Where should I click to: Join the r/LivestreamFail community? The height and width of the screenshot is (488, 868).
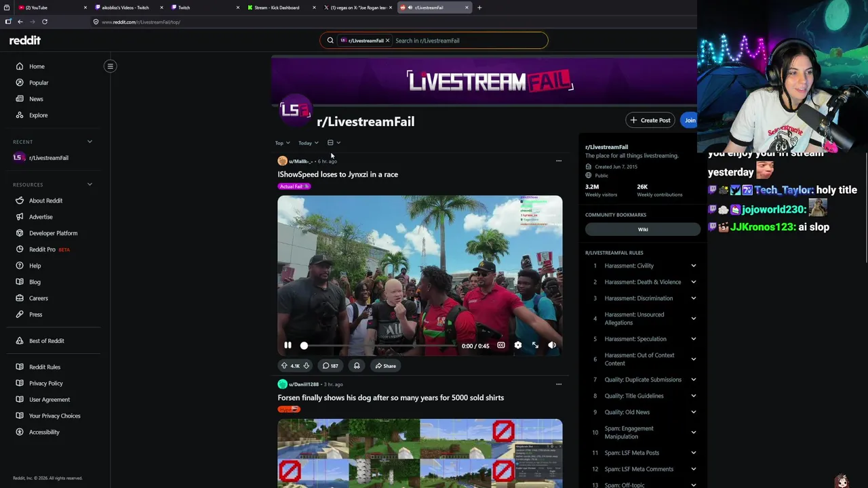pyautogui.click(x=690, y=121)
